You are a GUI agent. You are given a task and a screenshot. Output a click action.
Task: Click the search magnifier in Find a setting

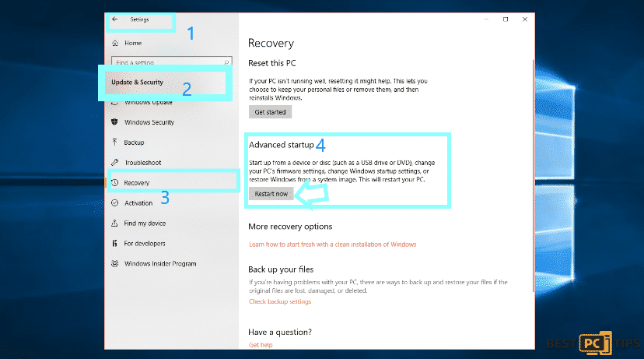point(226,62)
